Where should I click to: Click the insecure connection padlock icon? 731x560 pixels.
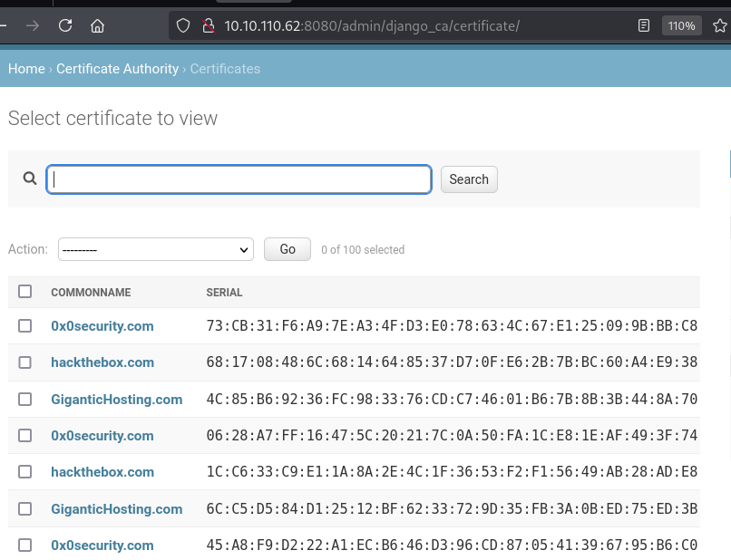click(x=207, y=25)
